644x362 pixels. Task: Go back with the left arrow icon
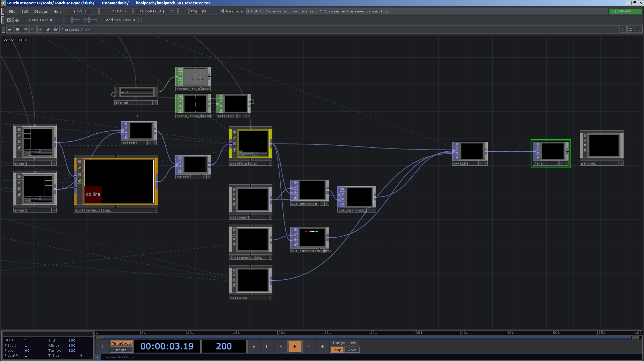tap(25, 29)
